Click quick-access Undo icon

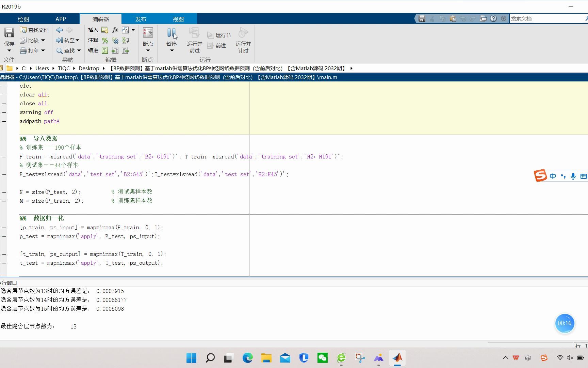[463, 19]
